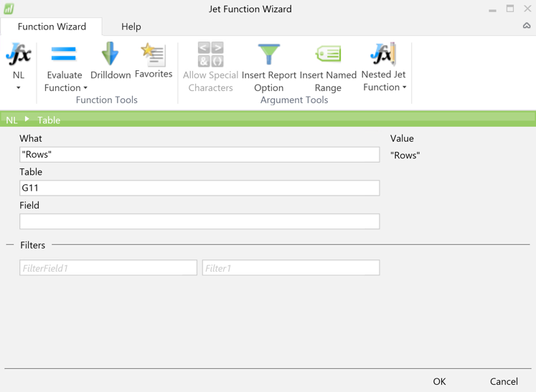Click the Filter1 input box
The height and width of the screenshot is (392, 536).
[x=291, y=268]
